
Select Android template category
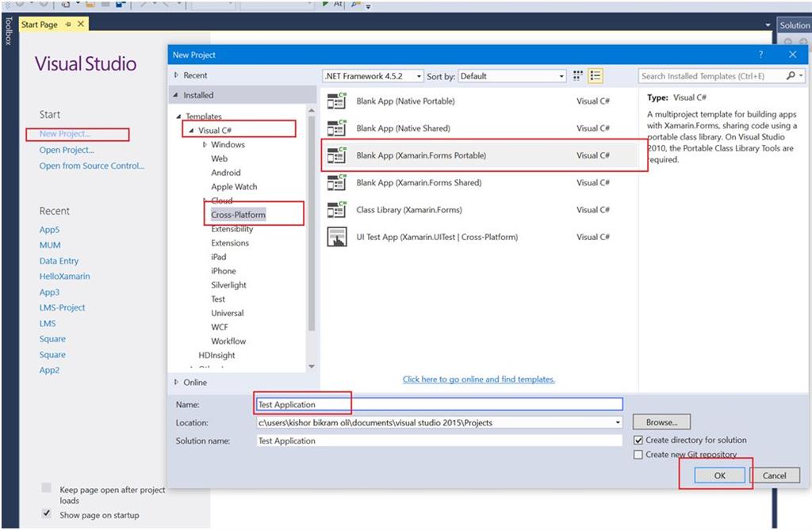(x=226, y=173)
